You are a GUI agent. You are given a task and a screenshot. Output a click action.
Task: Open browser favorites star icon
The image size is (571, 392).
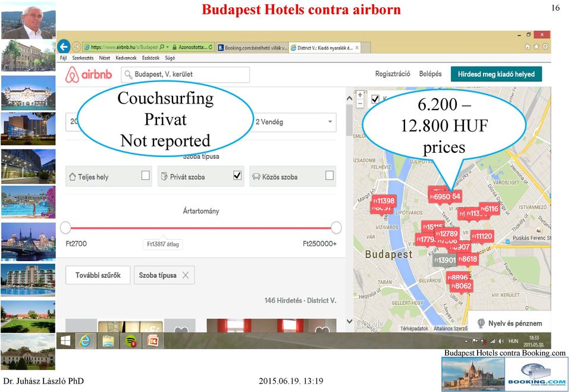[x=536, y=46]
